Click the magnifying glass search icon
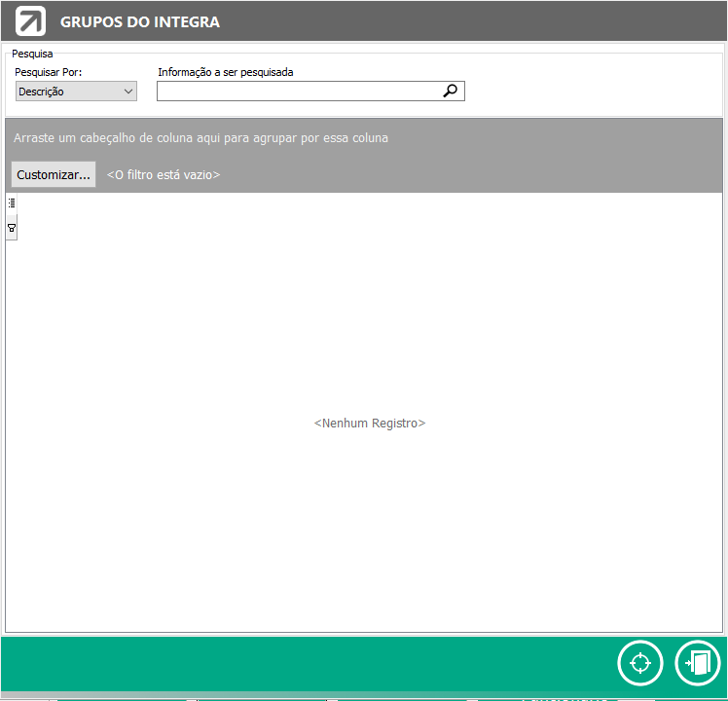Image resolution: width=728 pixels, height=701 pixels. tap(450, 91)
